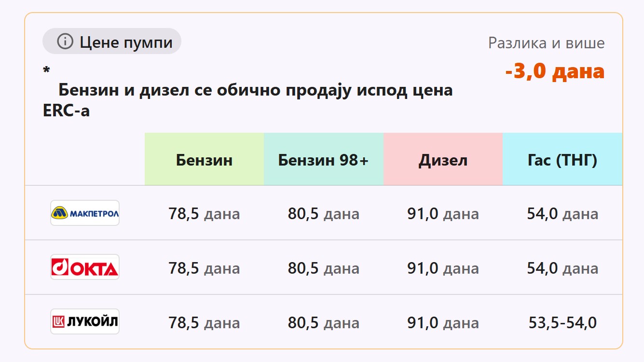Click the orange -3,0 дана value

pos(555,71)
